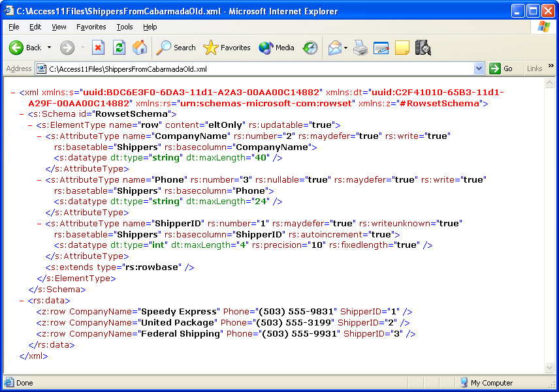Click the Stop loading toolbar icon
Viewport: 559px width, 392px height.
[98, 48]
